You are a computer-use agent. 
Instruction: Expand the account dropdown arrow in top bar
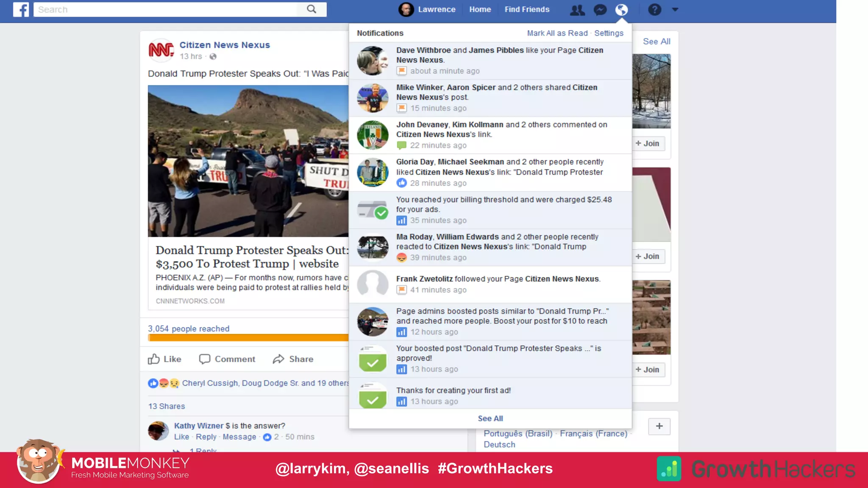tap(675, 10)
